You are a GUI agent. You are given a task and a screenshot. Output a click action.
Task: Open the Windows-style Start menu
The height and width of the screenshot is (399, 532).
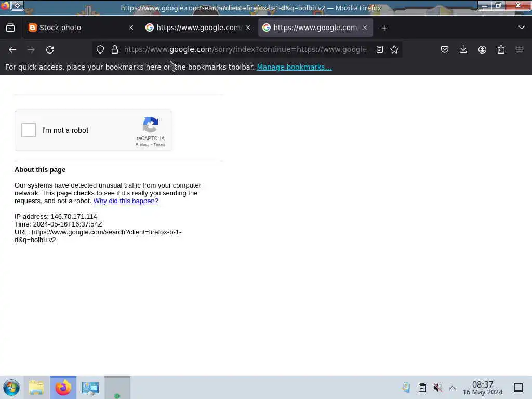pyautogui.click(x=11, y=388)
